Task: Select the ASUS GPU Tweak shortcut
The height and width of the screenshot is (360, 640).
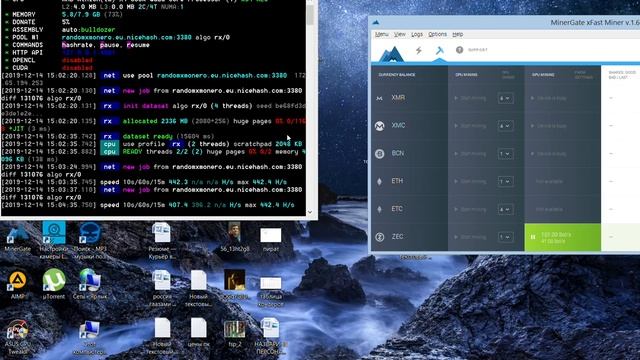Action: pyautogui.click(x=18, y=337)
